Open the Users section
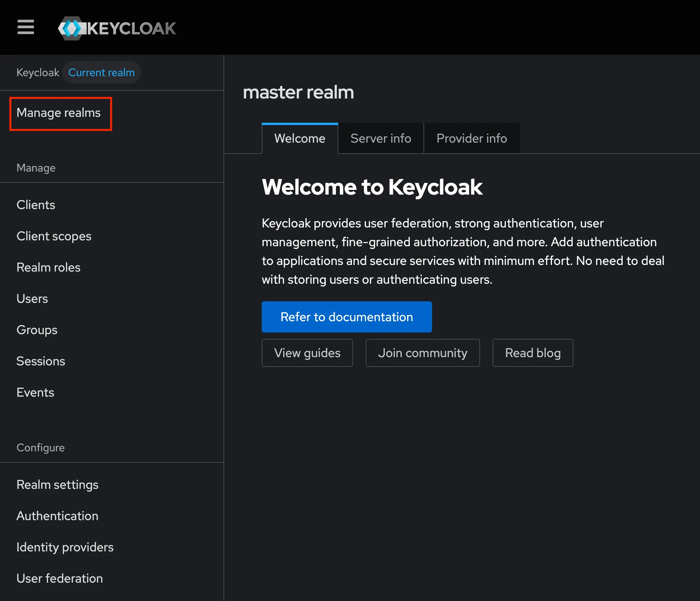 click(32, 299)
